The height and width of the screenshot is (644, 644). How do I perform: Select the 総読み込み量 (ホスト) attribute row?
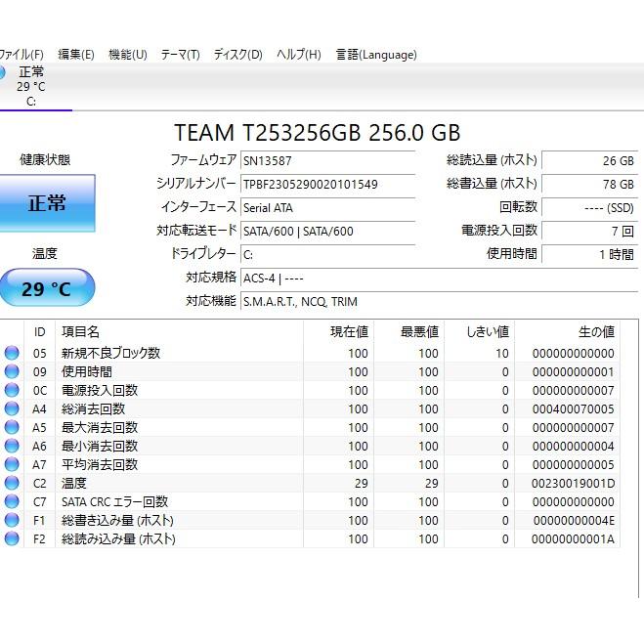[310, 538]
